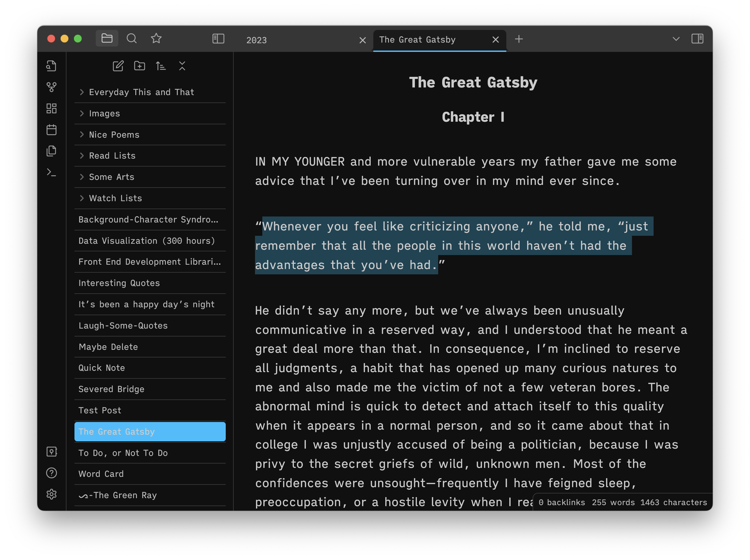Close The Great Gatsby tab
Viewport: 750px width, 560px height.
[495, 40]
